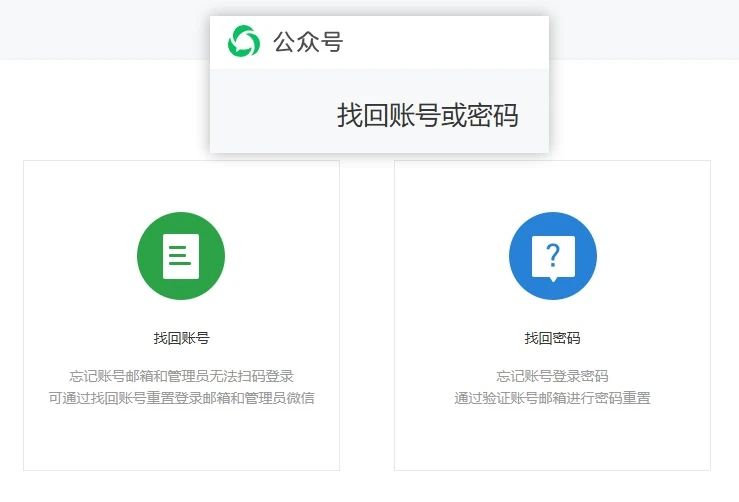Click the text 可通过找回账号重置登录邮箱和管理员微信
Viewport: 739px width, 502px height.
click(181, 398)
